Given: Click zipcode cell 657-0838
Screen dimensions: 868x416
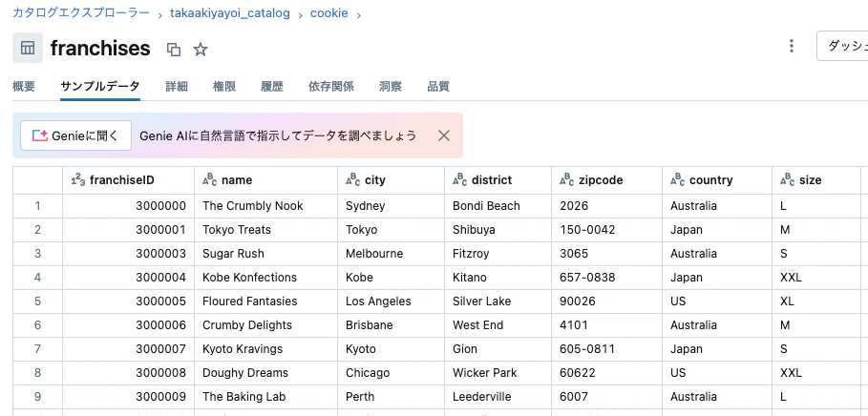Looking at the screenshot, I should (606, 277).
